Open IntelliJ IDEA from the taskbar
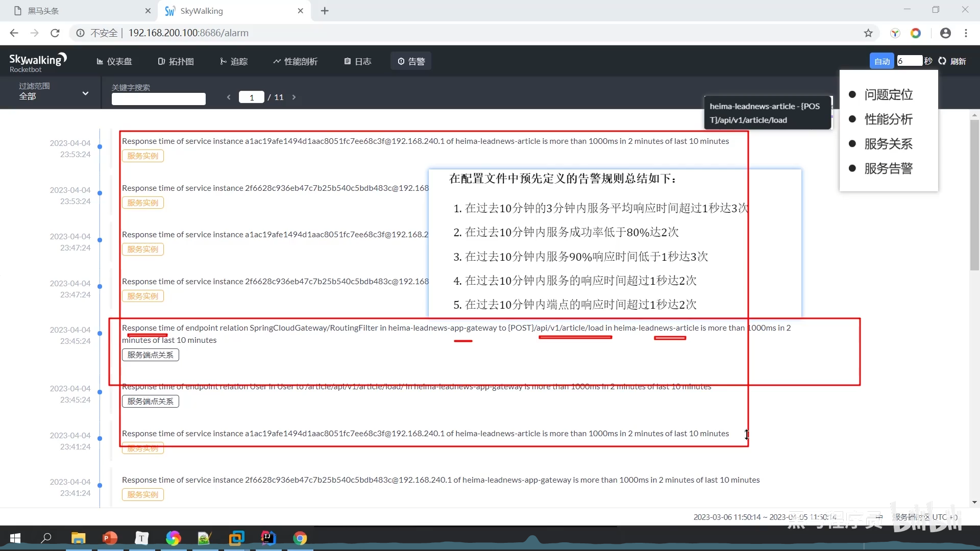This screenshot has width=980, height=551. (x=268, y=538)
